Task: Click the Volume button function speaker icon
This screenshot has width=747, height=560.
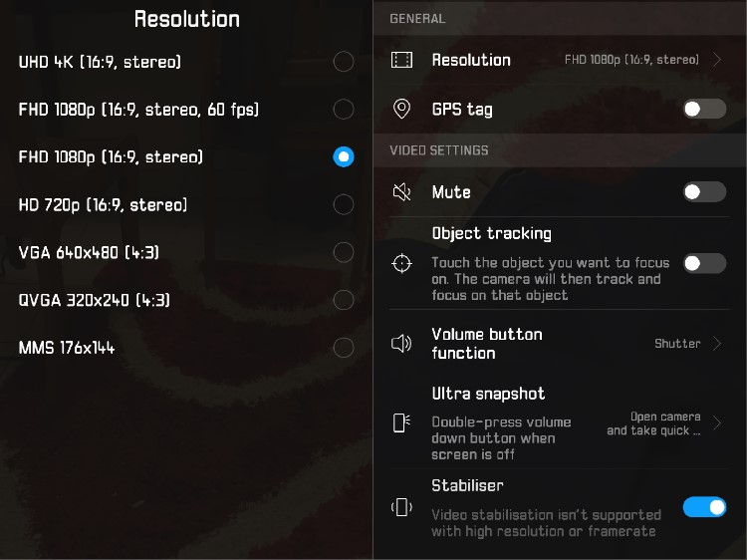Action: click(x=401, y=343)
